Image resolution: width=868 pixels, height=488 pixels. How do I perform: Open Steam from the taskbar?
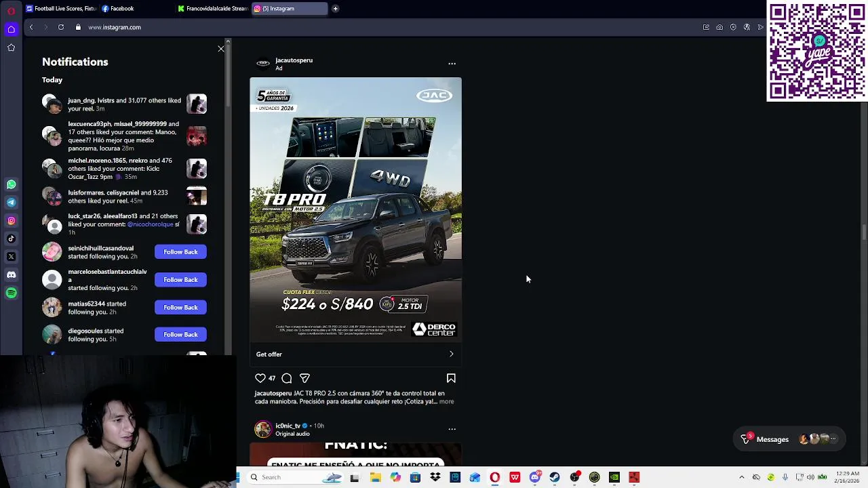[555, 477]
